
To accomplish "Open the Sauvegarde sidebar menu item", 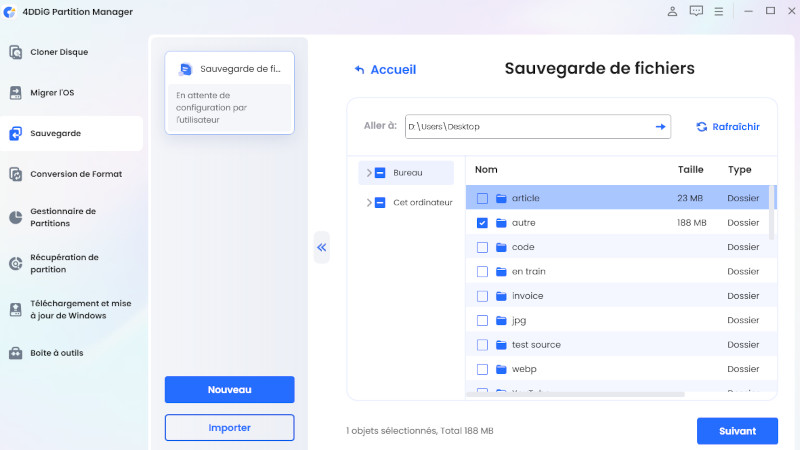I will coord(56,133).
